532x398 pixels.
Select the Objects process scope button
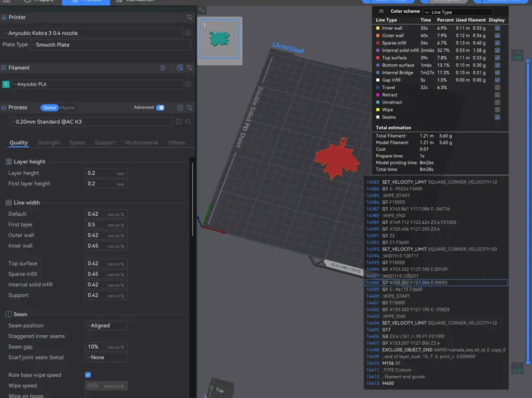pos(67,108)
